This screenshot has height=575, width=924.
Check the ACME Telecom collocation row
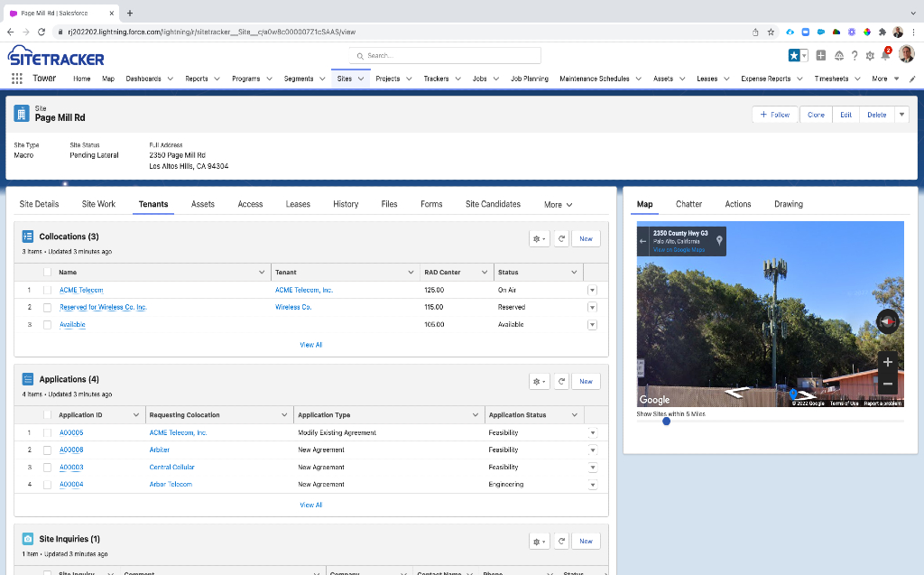[x=47, y=290]
